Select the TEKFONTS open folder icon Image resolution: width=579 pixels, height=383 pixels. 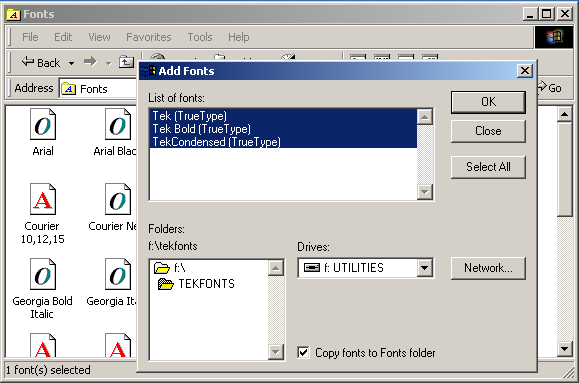[x=165, y=284]
